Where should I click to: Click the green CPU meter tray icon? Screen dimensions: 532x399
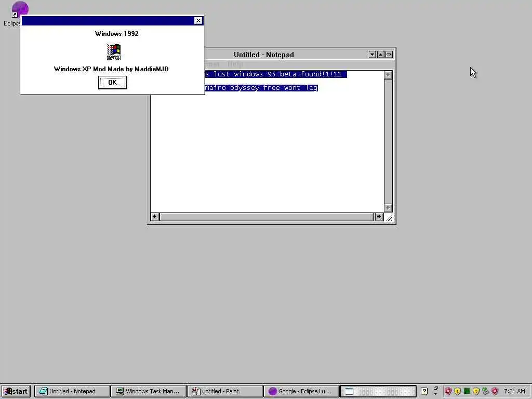(467, 391)
